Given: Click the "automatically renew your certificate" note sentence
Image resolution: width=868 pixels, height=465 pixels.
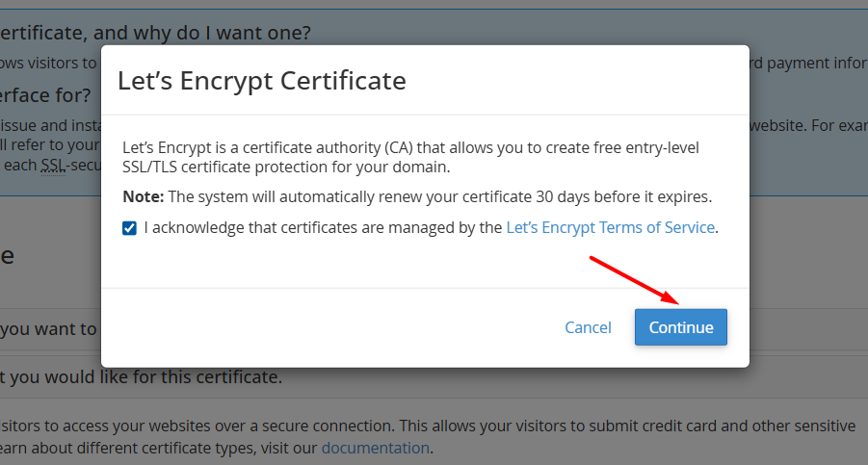Looking at the screenshot, I should [x=439, y=197].
